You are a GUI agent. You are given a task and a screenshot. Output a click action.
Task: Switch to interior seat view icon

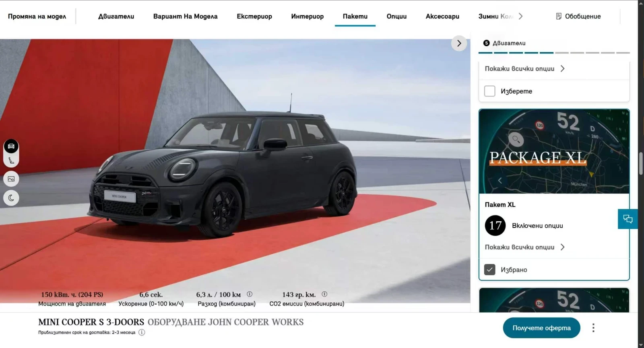coord(11,161)
